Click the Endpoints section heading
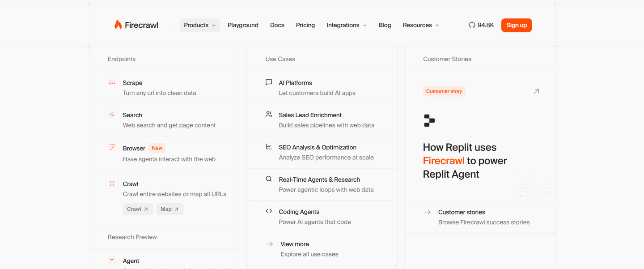Viewport: 644px width, 269px height. pos(122,59)
